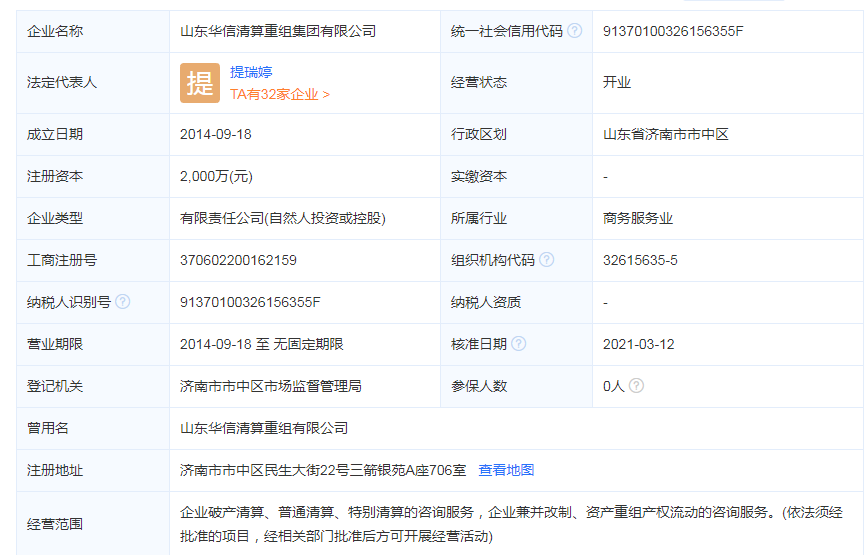Click the 营业期限 label cell
The image size is (868, 555).
pyautogui.click(x=93, y=344)
